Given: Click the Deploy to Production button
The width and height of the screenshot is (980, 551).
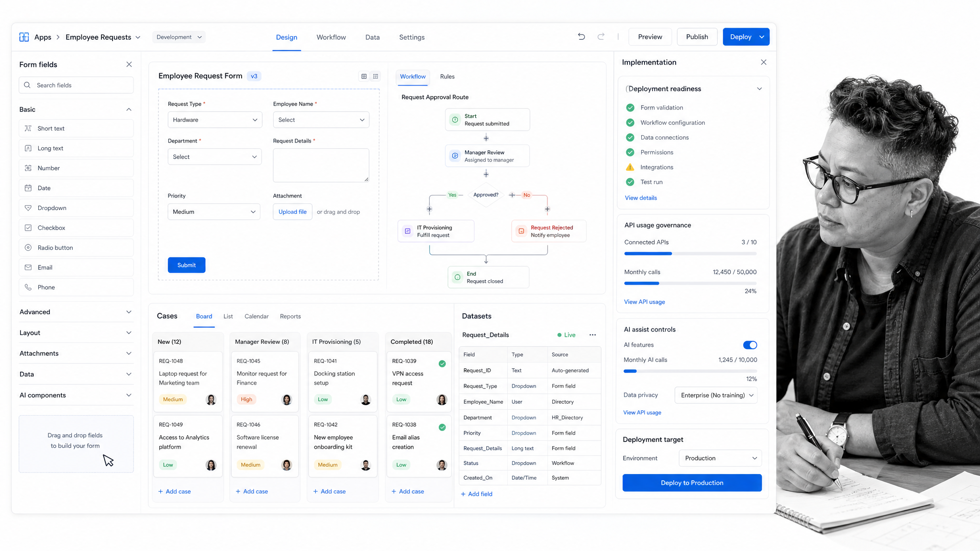Looking at the screenshot, I should point(692,483).
